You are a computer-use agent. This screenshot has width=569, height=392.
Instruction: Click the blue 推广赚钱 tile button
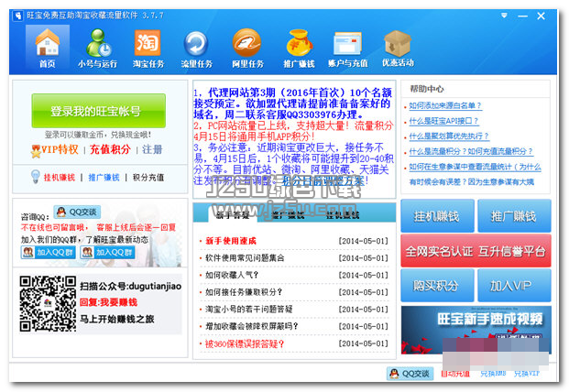(x=514, y=216)
